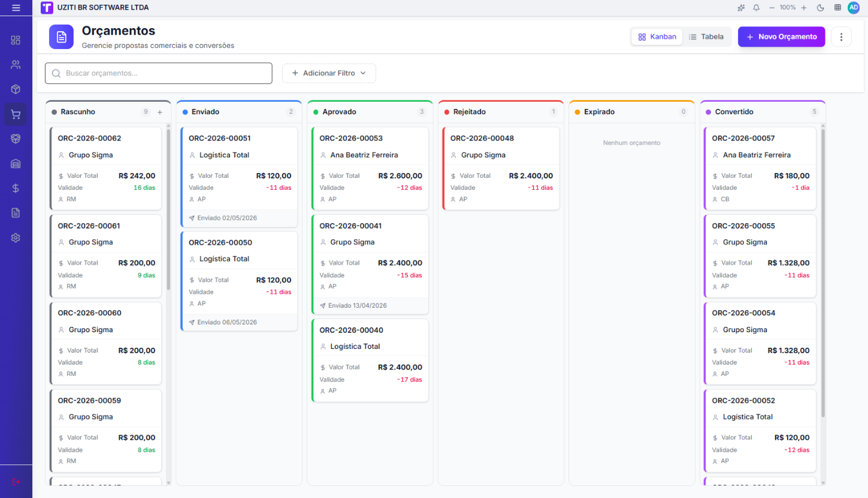
Task: Open the apps grid icon in the top bar
Action: click(837, 8)
